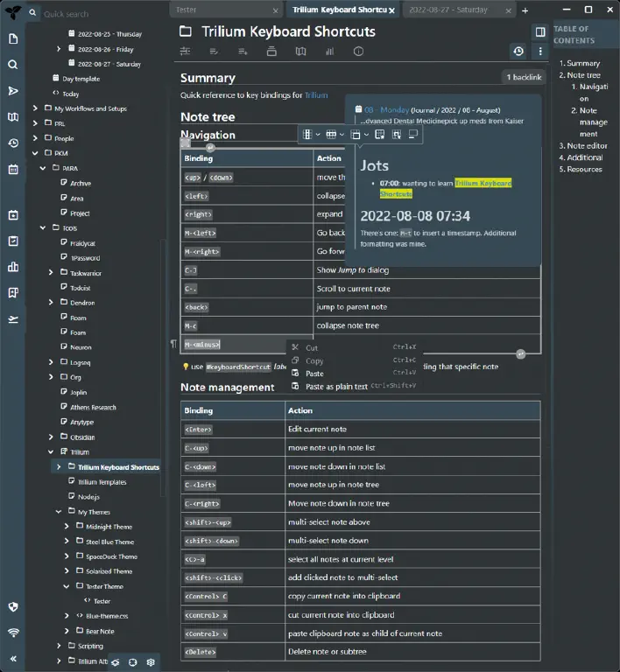Open 08 - Monday backlink note
Screen dimensions: 620x672
[x=386, y=109]
